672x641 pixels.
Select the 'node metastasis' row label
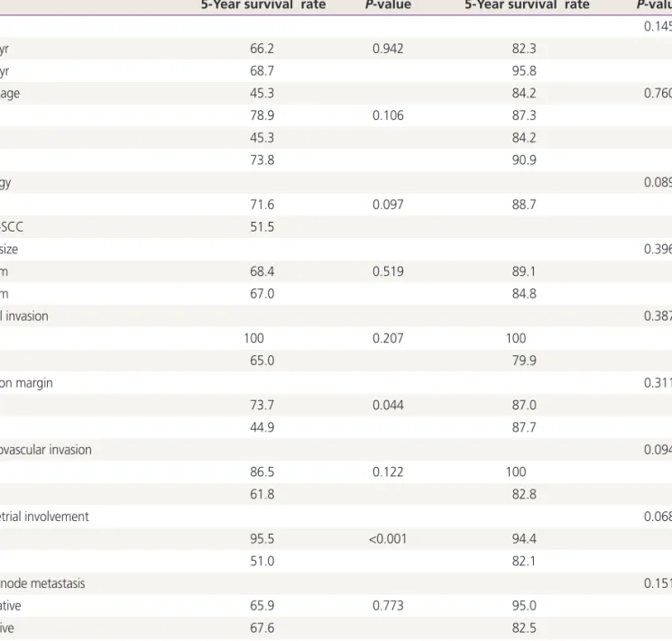point(42,583)
